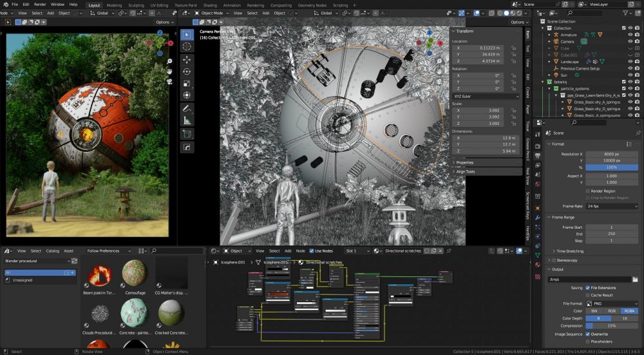Select the Measure tool
The width and height of the screenshot is (644, 355).
pyautogui.click(x=187, y=120)
